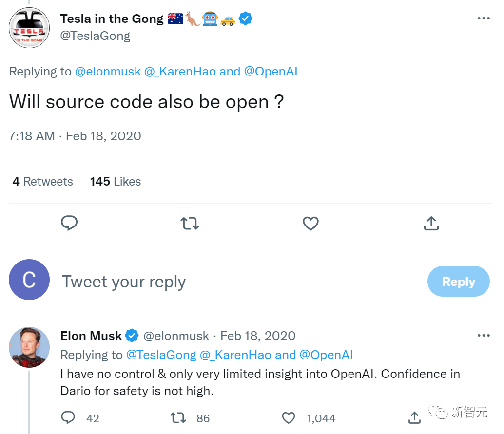The width and height of the screenshot is (504, 434).
Task: Like Elon Musk's reply tweet
Action: coord(289,417)
